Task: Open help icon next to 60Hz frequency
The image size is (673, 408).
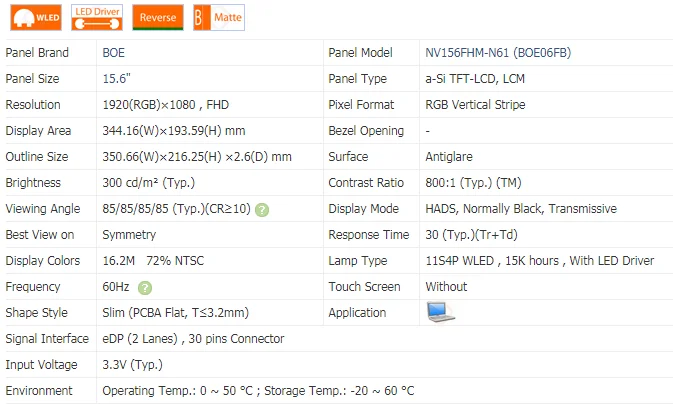Action: tap(145, 287)
